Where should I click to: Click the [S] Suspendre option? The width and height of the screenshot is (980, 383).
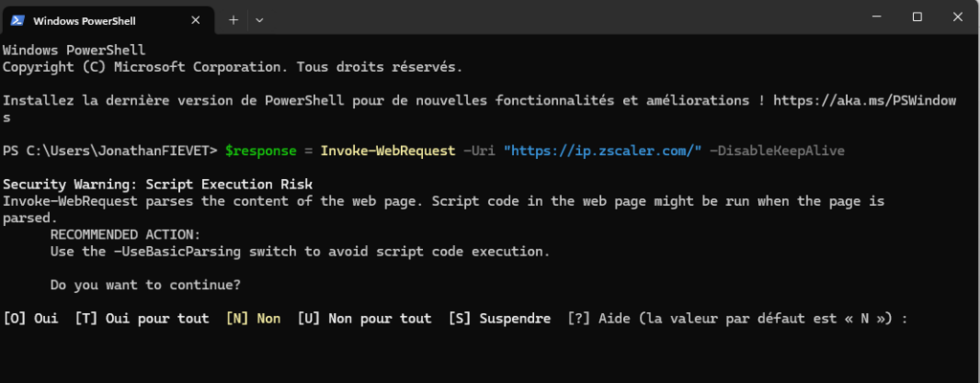pyautogui.click(x=499, y=318)
